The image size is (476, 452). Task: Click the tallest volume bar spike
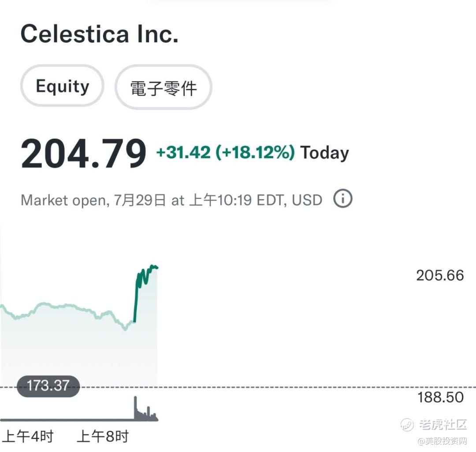coord(135,408)
